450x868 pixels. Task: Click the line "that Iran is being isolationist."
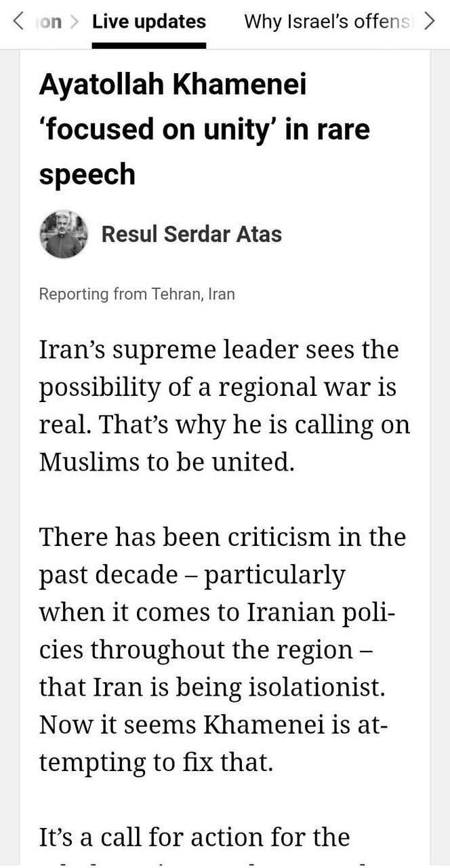221,688
